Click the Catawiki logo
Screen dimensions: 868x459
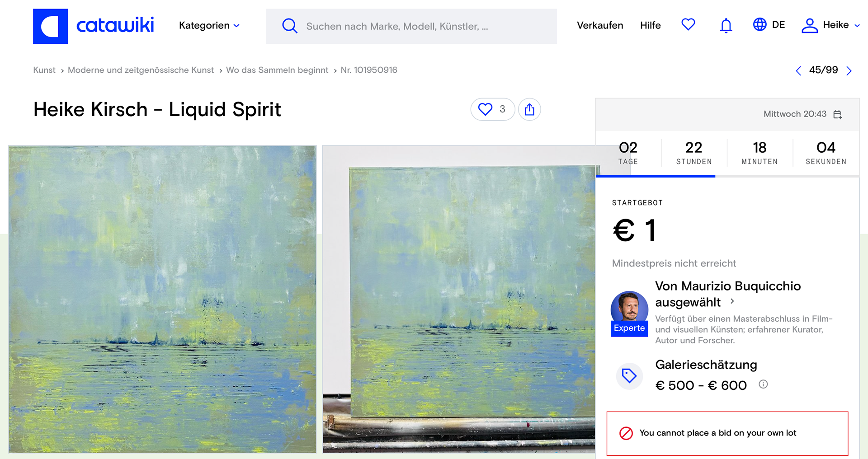click(94, 26)
